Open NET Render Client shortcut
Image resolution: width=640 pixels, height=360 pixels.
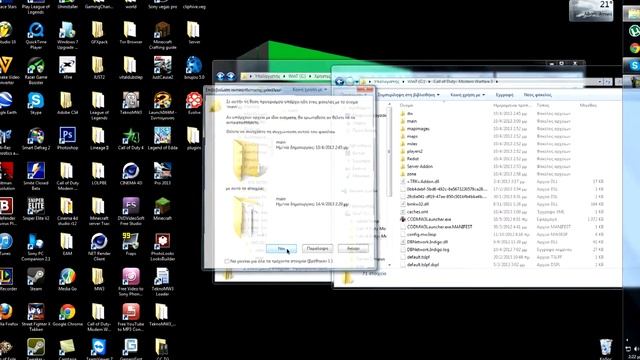click(99, 247)
